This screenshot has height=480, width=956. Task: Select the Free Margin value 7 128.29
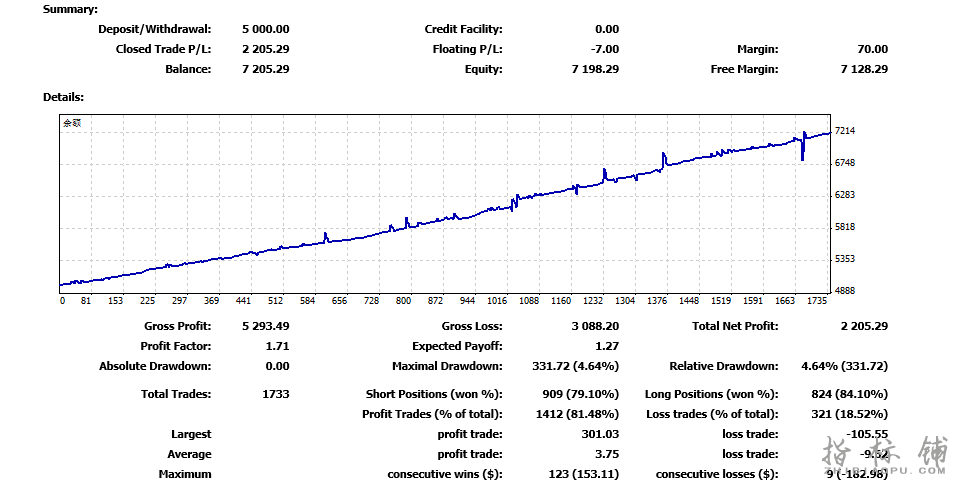[x=864, y=70]
